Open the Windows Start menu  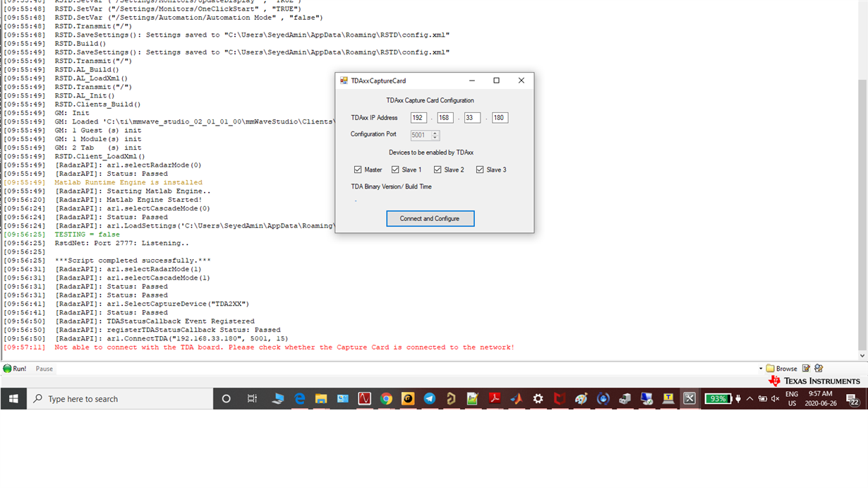pos(13,398)
